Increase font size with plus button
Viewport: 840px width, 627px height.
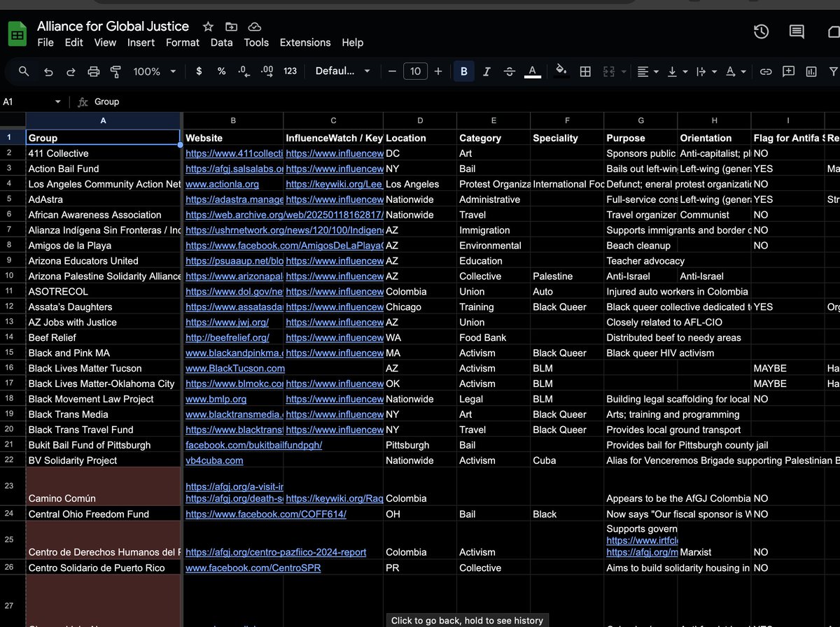(x=438, y=71)
